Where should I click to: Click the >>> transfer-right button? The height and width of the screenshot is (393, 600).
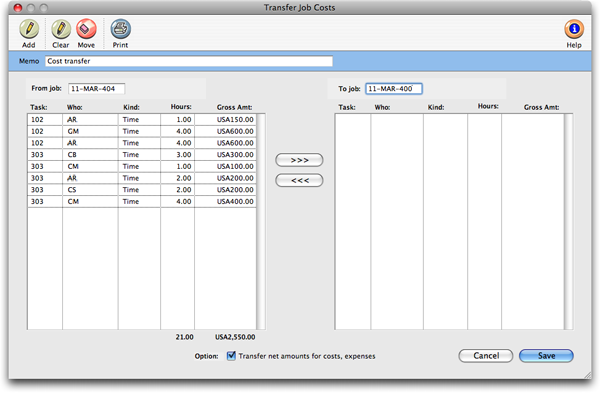click(299, 160)
